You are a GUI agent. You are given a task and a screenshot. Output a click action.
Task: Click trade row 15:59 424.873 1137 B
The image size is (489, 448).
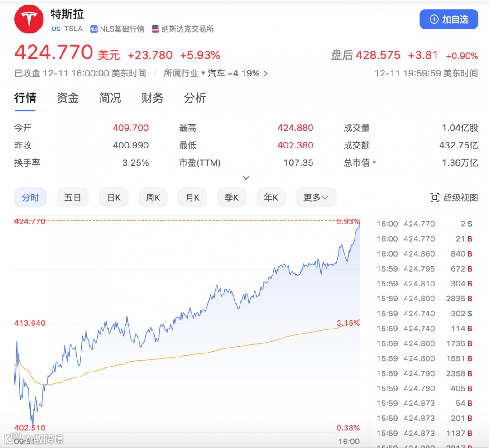424,434
